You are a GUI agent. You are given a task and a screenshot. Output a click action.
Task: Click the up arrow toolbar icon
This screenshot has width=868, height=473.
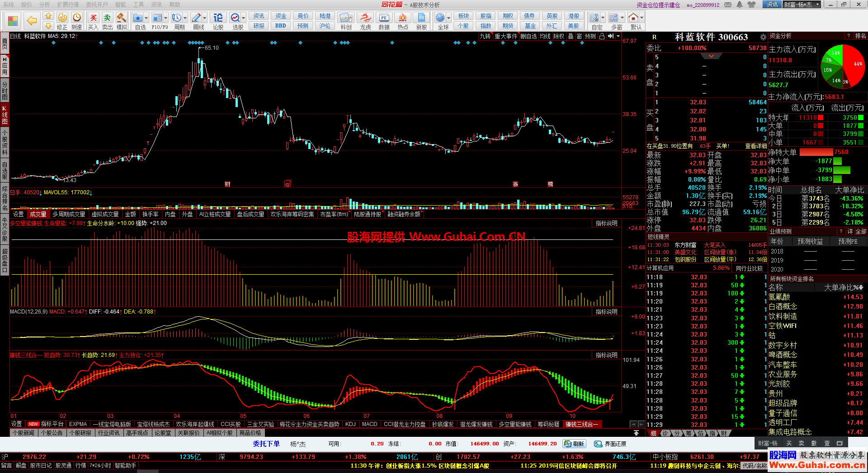point(48,16)
